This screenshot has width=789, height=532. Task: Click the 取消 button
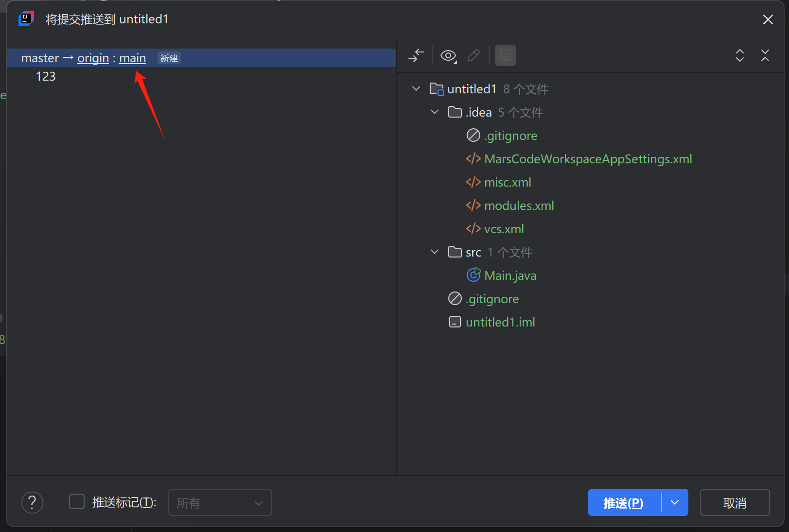coord(735,502)
